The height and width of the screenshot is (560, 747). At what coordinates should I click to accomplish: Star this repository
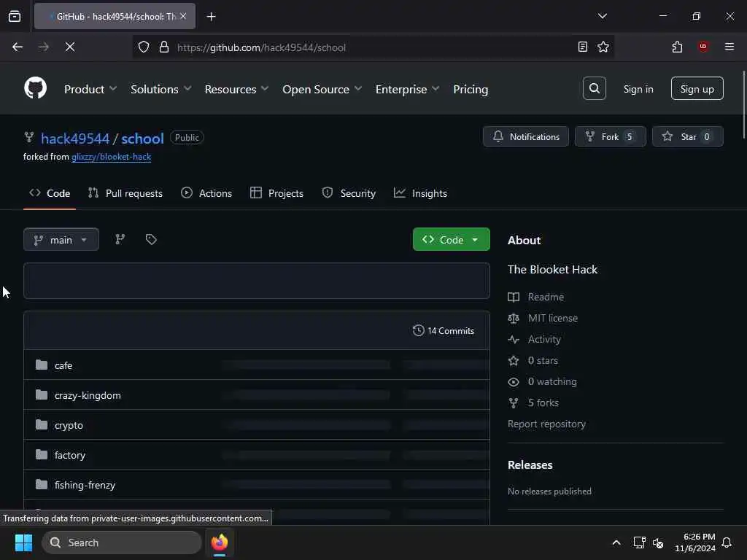click(x=687, y=136)
